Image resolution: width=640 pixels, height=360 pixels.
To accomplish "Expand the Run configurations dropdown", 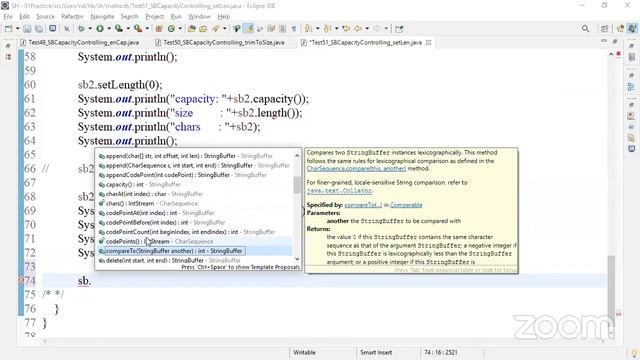I will 109,29.
